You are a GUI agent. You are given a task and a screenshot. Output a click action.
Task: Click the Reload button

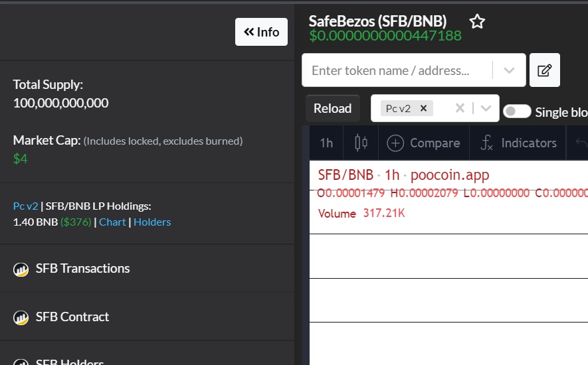333,108
